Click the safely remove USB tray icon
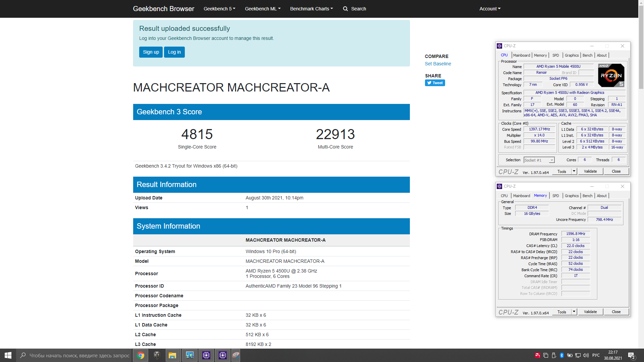This screenshot has height=362, width=644. (x=554, y=355)
